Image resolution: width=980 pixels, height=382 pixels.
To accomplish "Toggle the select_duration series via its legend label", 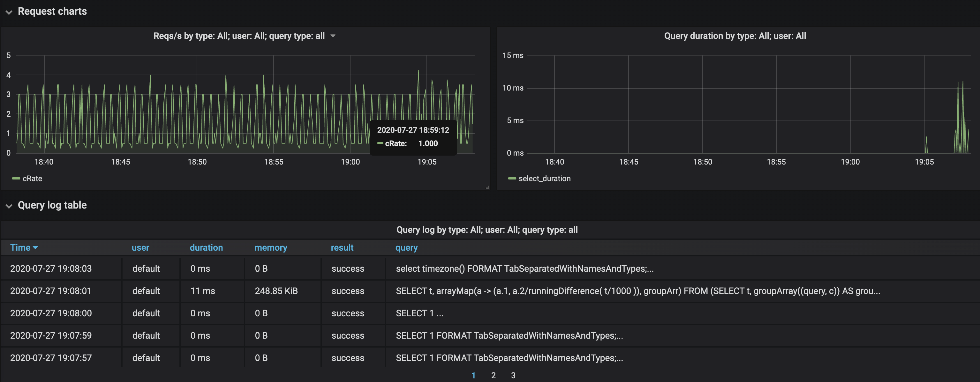I will click(x=546, y=178).
